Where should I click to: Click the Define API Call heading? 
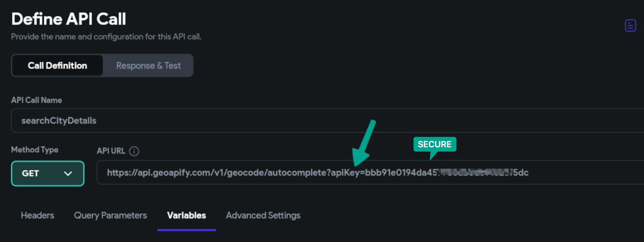(69, 19)
